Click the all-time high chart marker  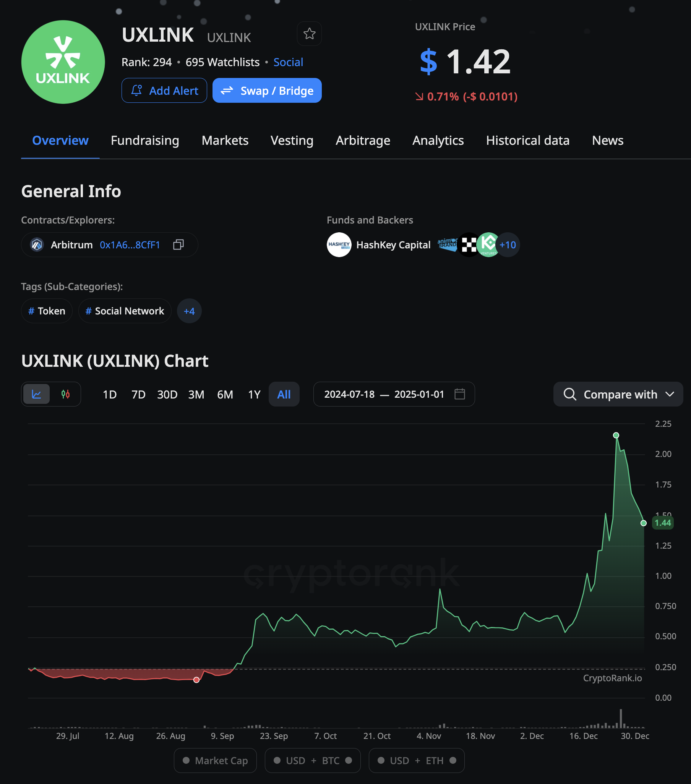click(616, 435)
